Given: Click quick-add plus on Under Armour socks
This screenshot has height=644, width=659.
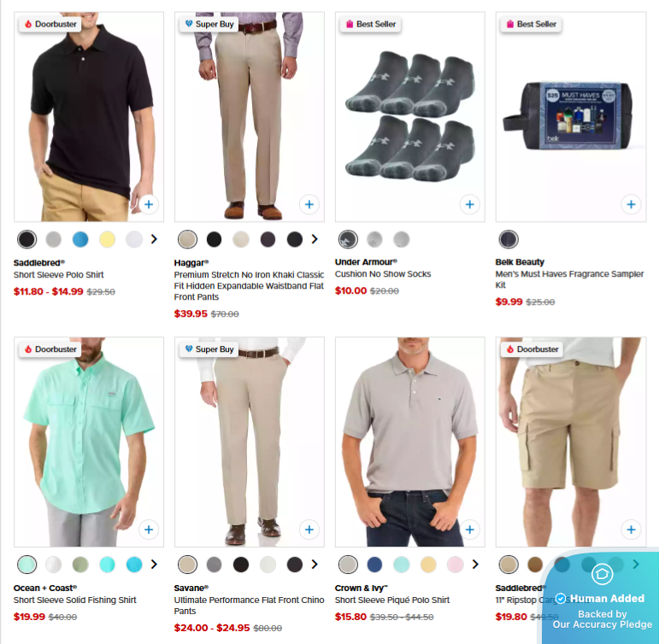Looking at the screenshot, I should (x=470, y=205).
